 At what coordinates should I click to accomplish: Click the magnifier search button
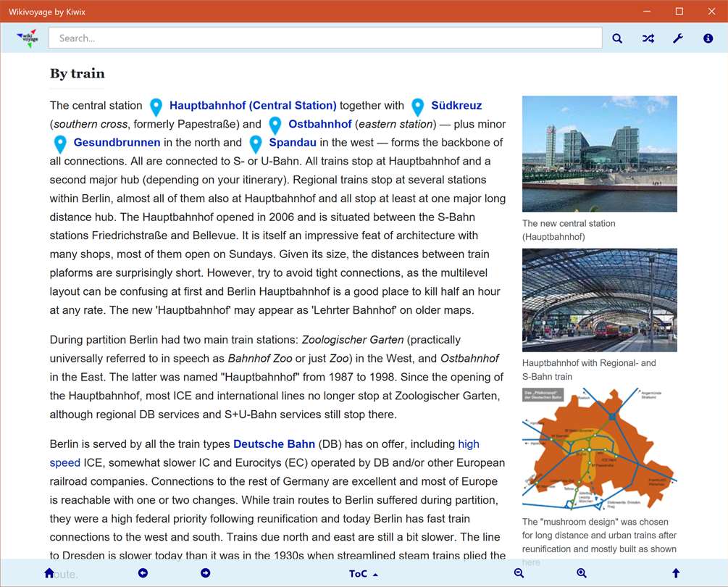(x=617, y=38)
